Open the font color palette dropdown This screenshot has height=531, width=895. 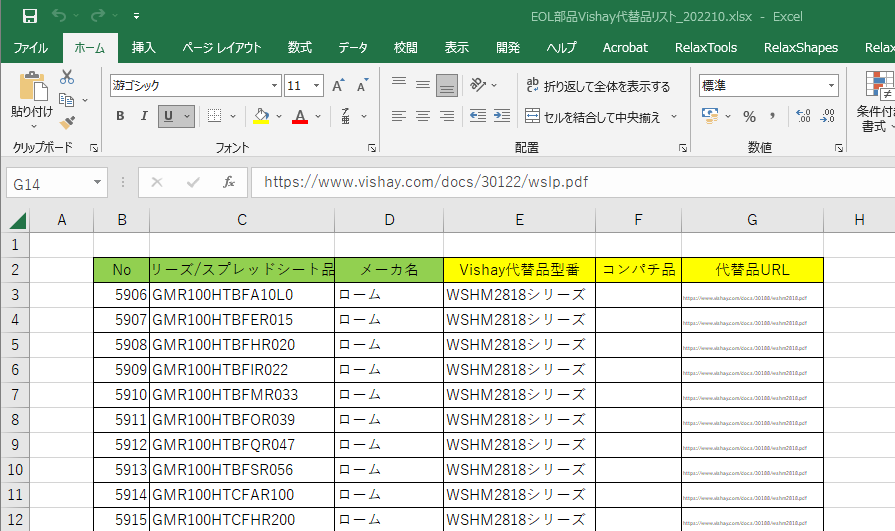pyautogui.click(x=318, y=116)
